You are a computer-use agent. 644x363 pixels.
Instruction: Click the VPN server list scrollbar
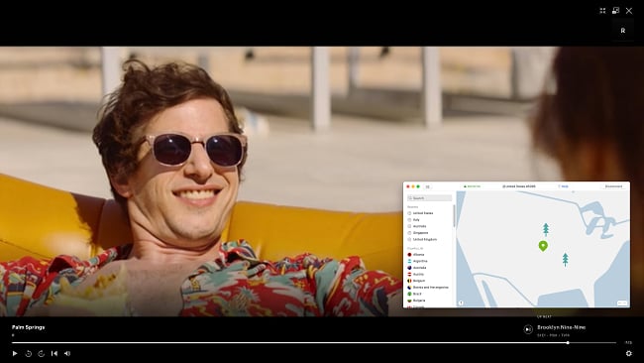click(454, 216)
